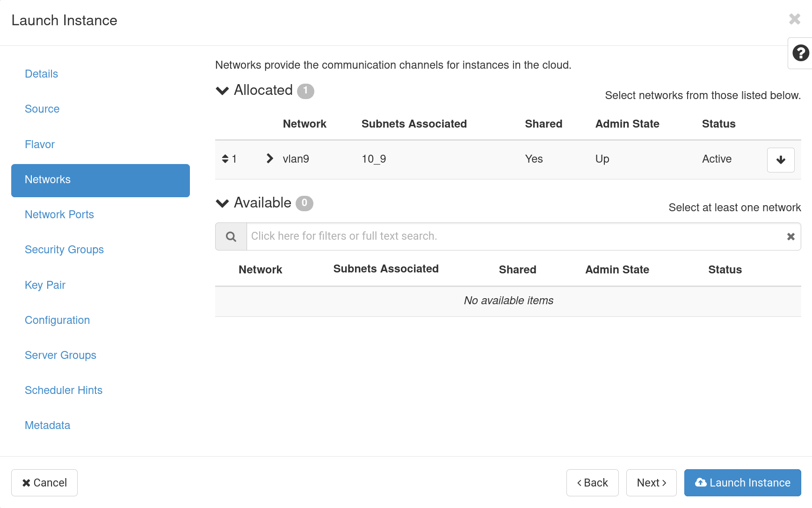The height and width of the screenshot is (508, 812).
Task: Switch to the Security Groups step
Action: point(64,250)
